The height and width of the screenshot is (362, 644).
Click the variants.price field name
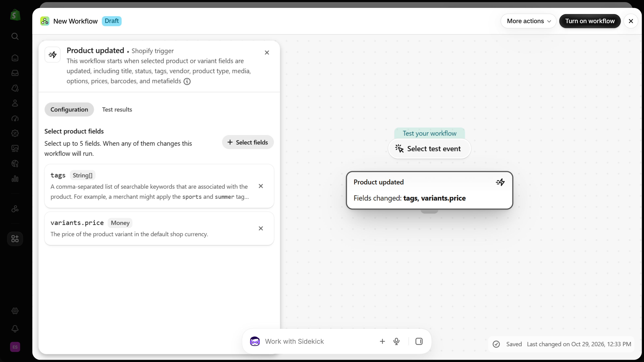(x=77, y=223)
